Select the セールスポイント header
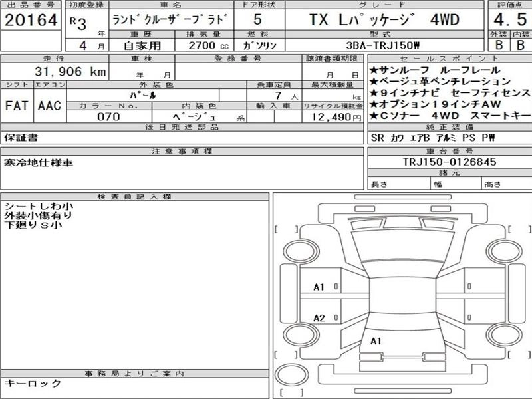The image size is (532, 399). pos(450,59)
